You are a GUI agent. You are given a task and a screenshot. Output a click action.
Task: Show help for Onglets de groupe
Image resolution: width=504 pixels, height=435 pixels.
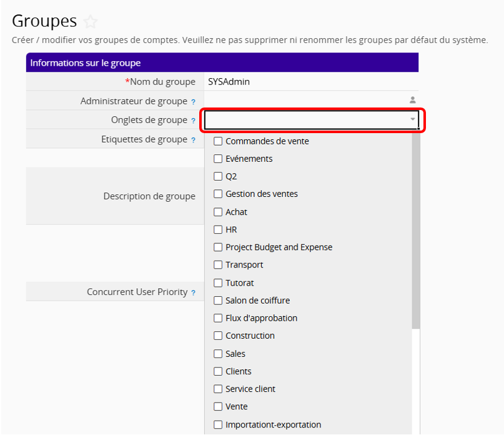[x=193, y=121]
